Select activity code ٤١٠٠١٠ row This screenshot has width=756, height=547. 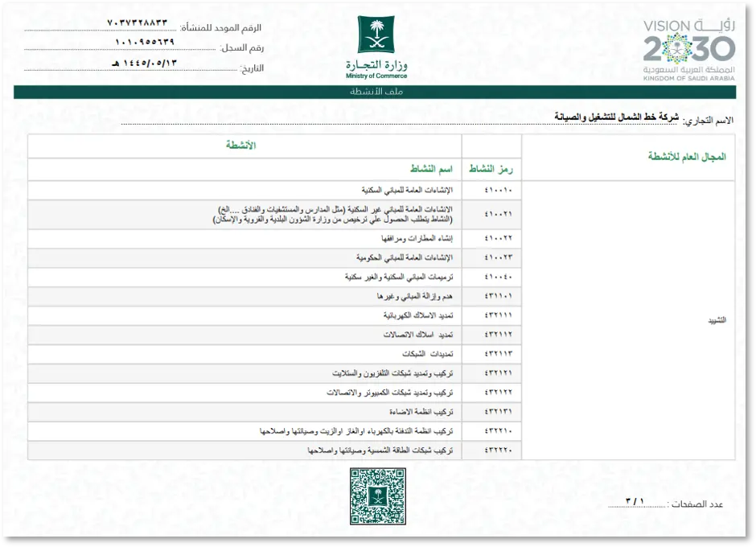[274, 191]
